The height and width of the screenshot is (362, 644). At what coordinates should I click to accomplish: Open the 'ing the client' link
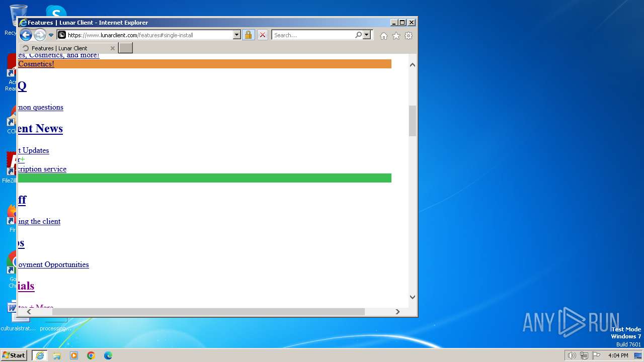39,221
